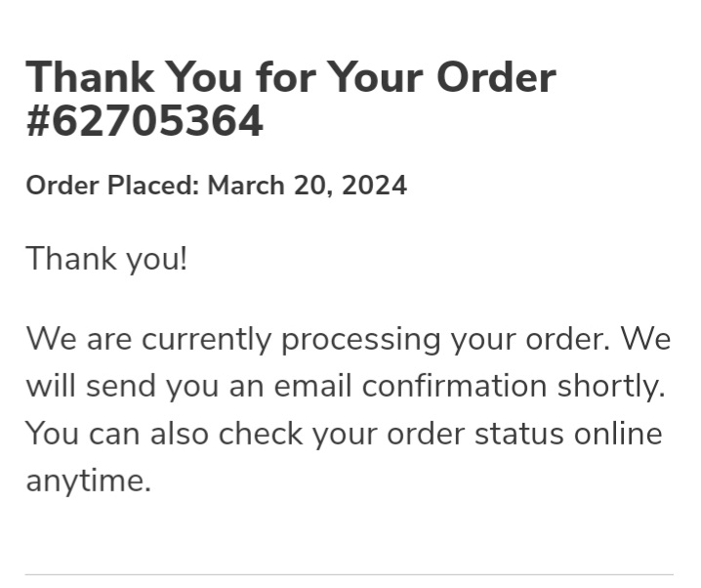Click the word "shortly." in the paragraph

pyautogui.click(x=611, y=386)
